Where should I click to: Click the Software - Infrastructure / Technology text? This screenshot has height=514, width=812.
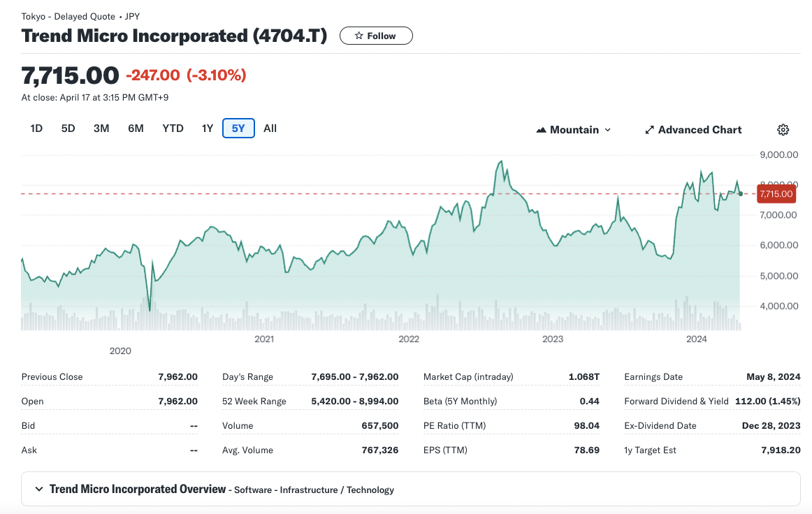coord(314,490)
